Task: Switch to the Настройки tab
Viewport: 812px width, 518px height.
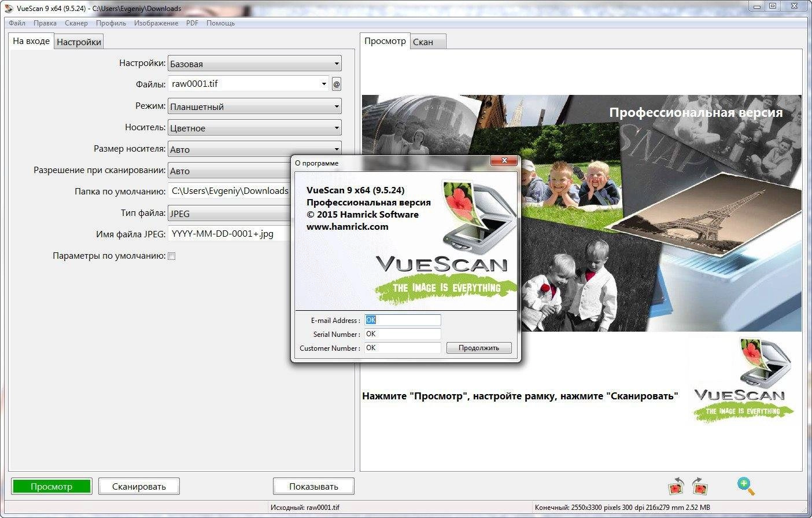Action: [x=79, y=42]
